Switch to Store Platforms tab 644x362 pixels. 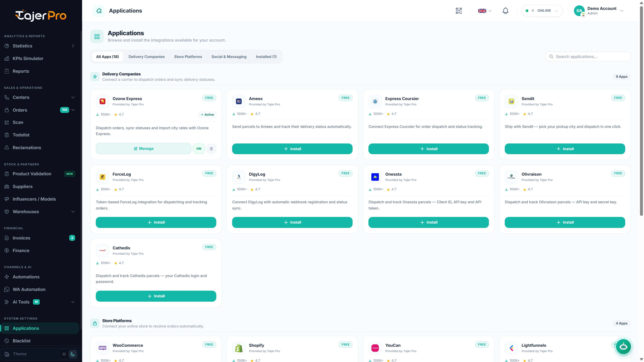(x=188, y=57)
